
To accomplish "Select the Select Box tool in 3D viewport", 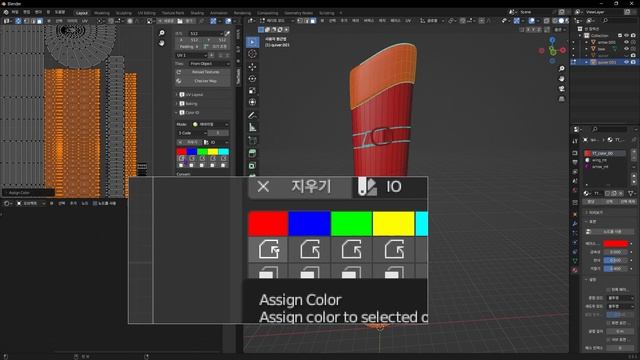I will point(252,42).
